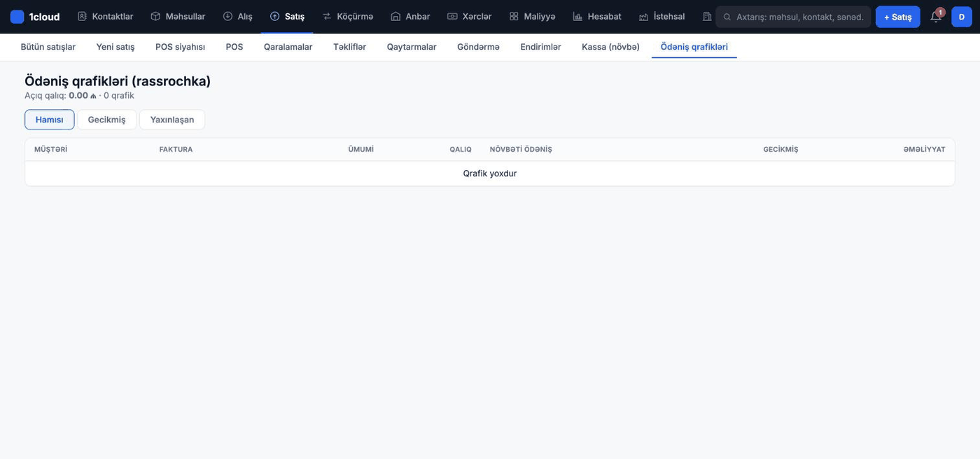The height and width of the screenshot is (459, 980).
Task: Open the notifications bell icon
Action: point(936,17)
